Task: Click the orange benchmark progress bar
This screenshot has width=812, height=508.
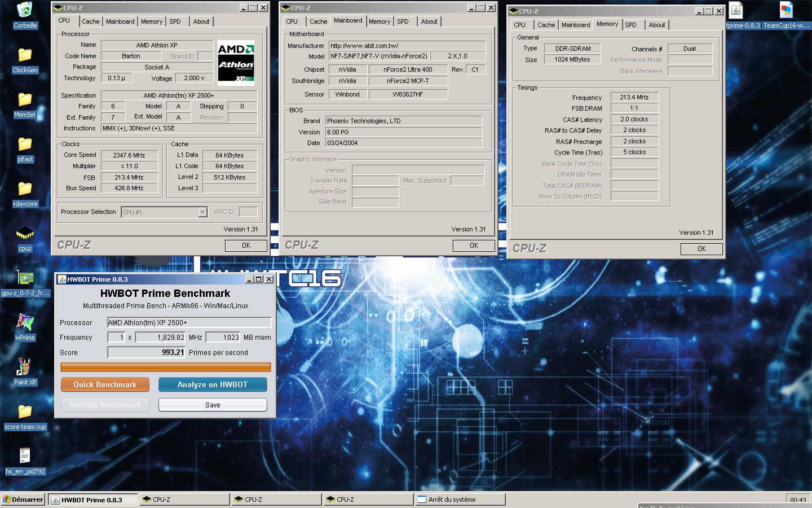Action: 166,367
